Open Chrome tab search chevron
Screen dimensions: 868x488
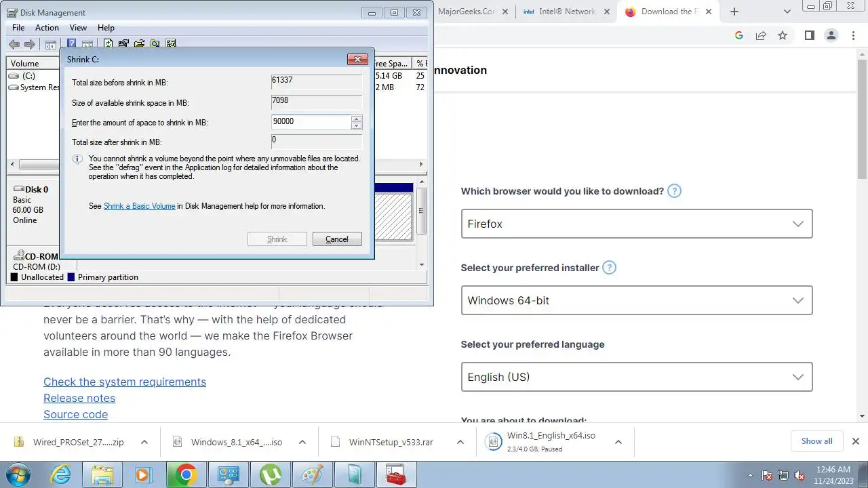(787, 12)
